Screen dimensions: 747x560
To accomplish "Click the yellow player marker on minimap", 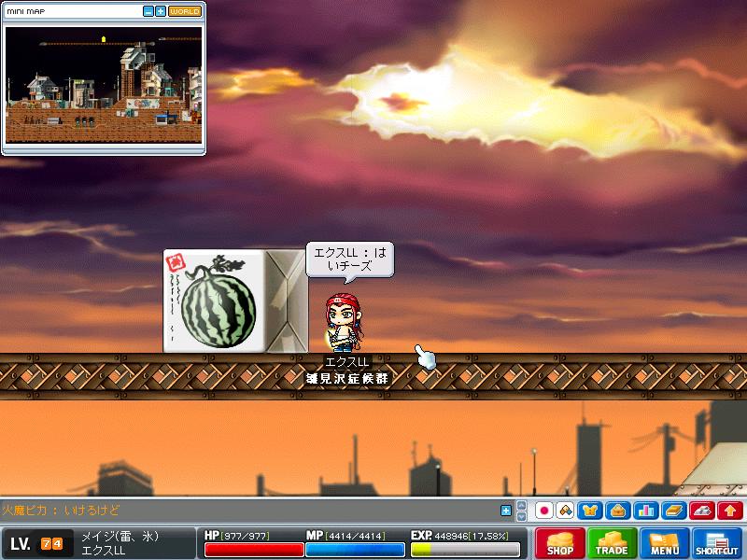I will [x=104, y=38].
